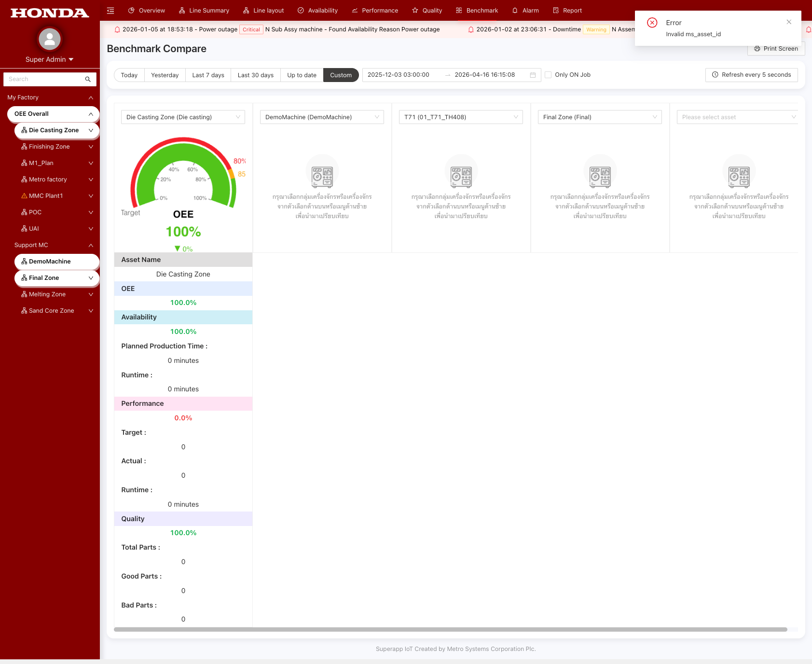812x664 pixels.
Task: Click the alarm bell icon beside power outage alert
Action: point(117,29)
